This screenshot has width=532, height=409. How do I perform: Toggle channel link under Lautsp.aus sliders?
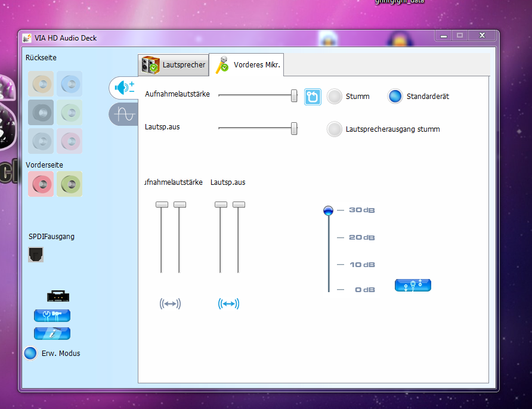pyautogui.click(x=228, y=303)
